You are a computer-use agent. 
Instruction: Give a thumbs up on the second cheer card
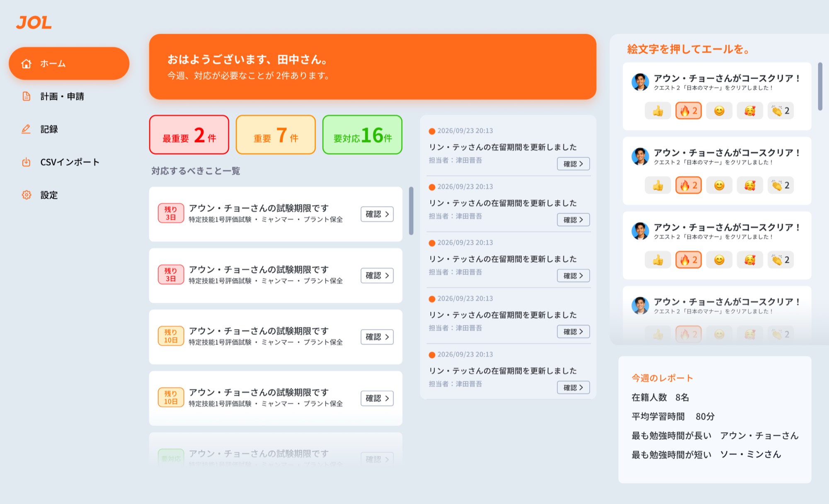[658, 185]
